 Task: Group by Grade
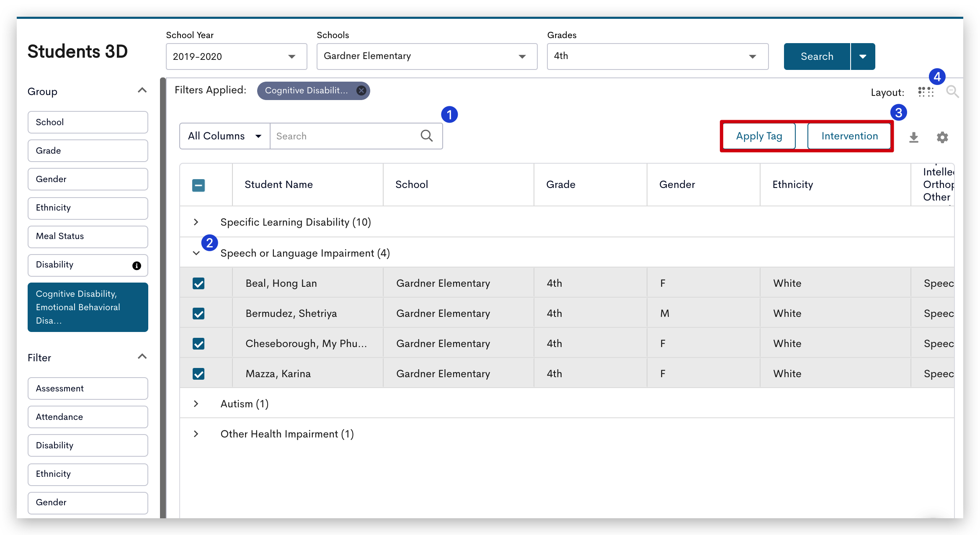click(x=88, y=151)
